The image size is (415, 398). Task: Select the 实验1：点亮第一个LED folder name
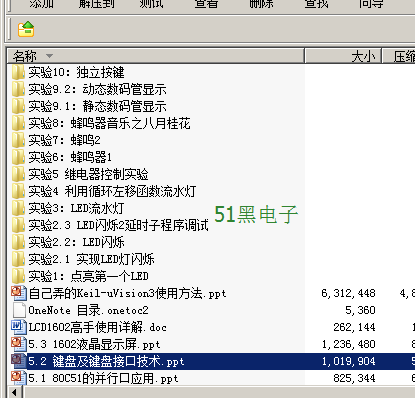click(x=88, y=276)
